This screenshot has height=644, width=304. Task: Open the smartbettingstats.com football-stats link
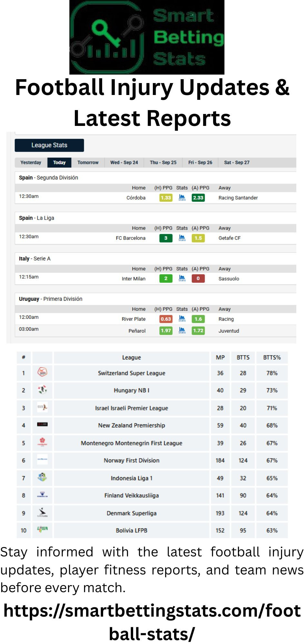(x=152, y=622)
